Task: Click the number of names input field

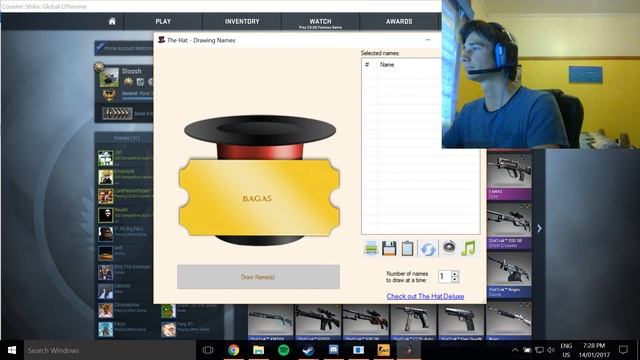Action: coord(444,276)
